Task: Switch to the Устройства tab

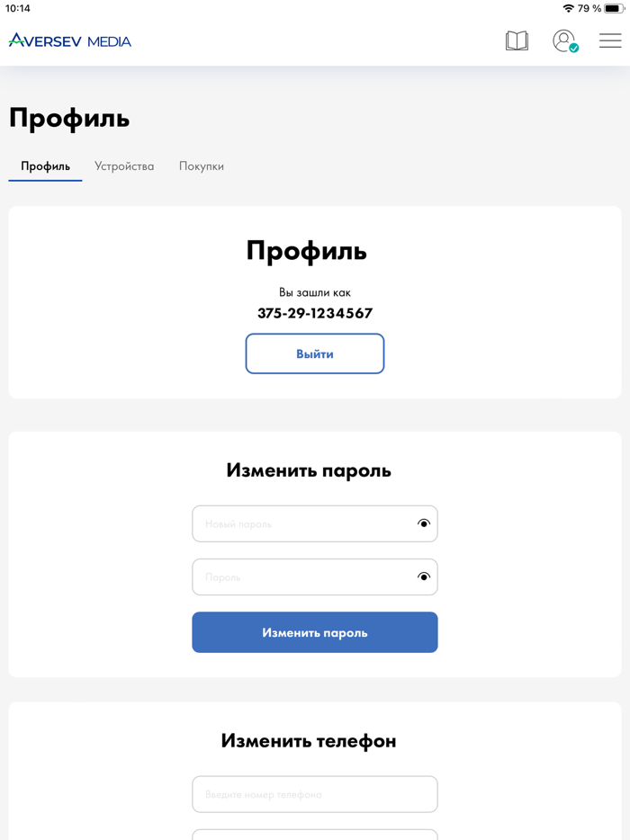Action: click(124, 166)
